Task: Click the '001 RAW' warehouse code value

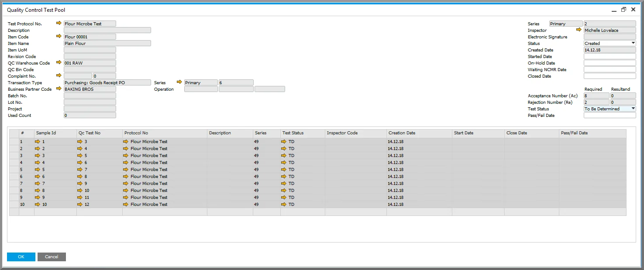Action: 90,63
